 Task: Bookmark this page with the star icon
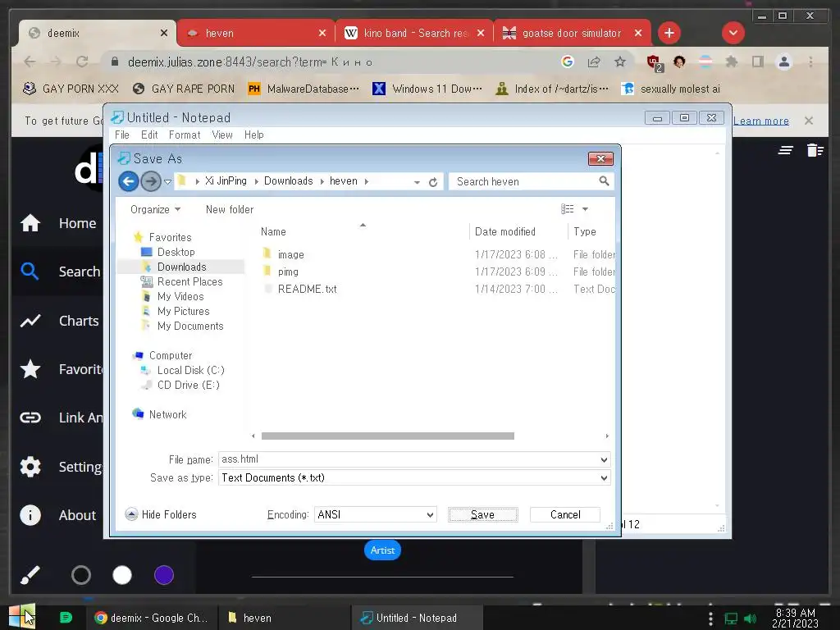coord(620,62)
